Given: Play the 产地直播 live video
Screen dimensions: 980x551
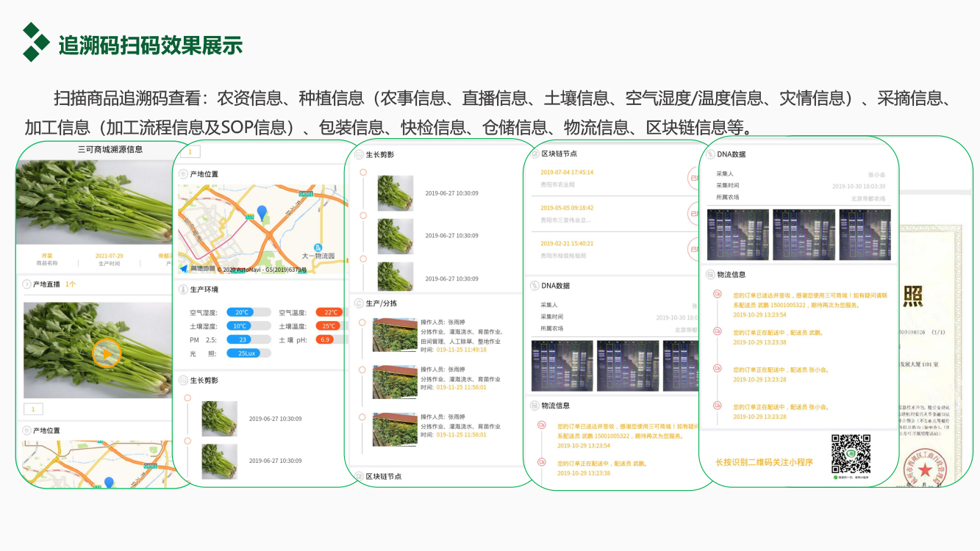Looking at the screenshot, I should pos(107,353).
